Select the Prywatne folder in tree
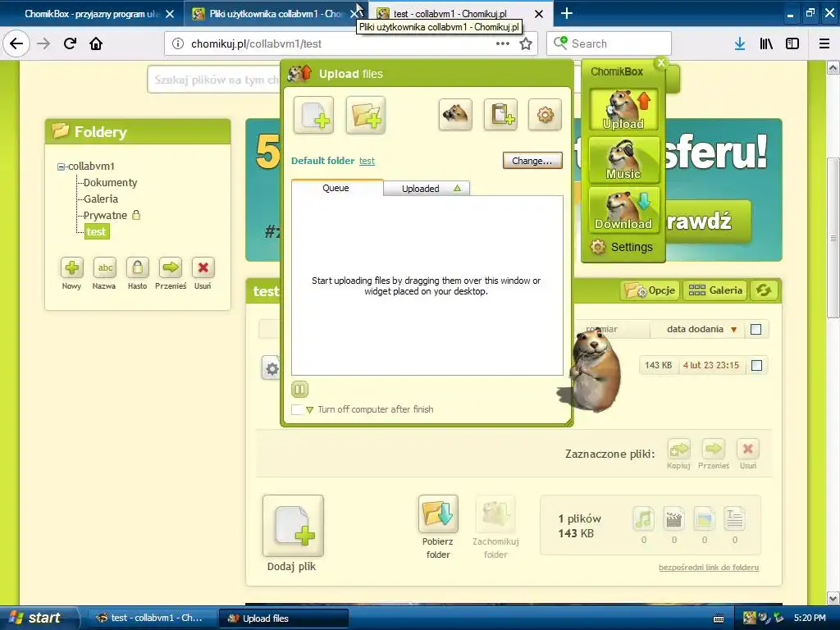The width and height of the screenshot is (840, 630). pyautogui.click(x=105, y=216)
